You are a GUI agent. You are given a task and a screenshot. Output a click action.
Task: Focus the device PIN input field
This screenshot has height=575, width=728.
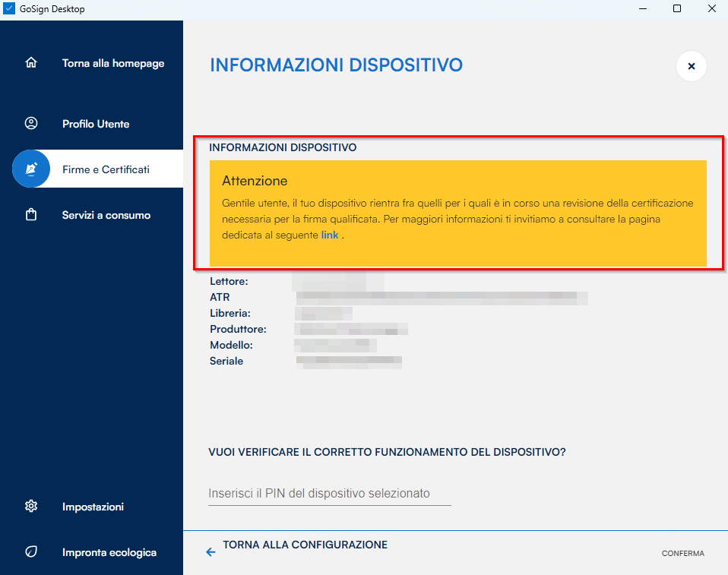tap(329, 494)
